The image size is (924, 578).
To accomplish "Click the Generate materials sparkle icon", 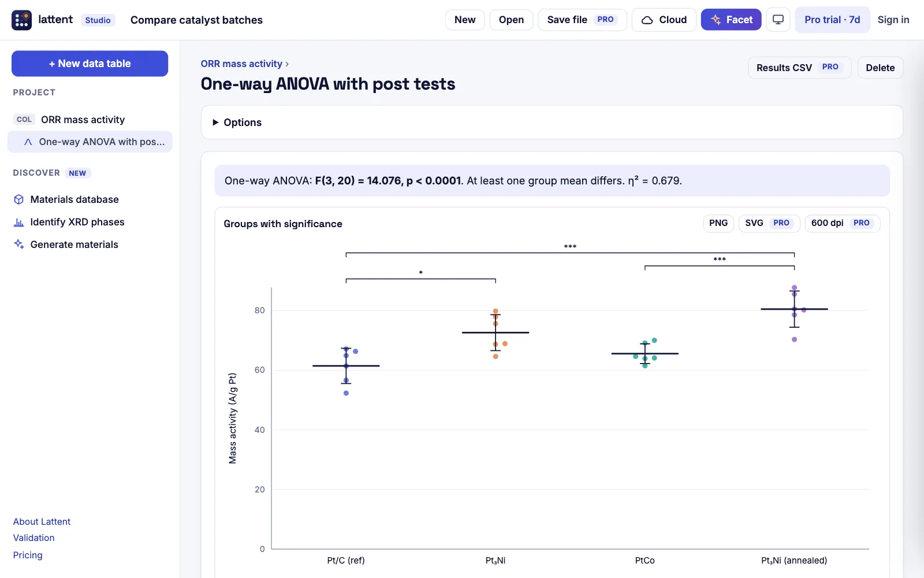I will pyautogui.click(x=19, y=244).
